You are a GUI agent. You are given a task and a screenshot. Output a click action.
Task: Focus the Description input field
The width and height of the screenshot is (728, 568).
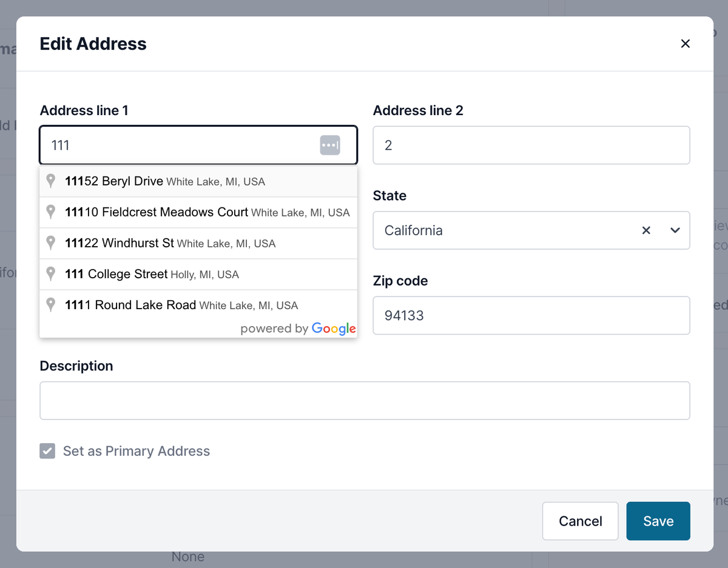click(365, 401)
